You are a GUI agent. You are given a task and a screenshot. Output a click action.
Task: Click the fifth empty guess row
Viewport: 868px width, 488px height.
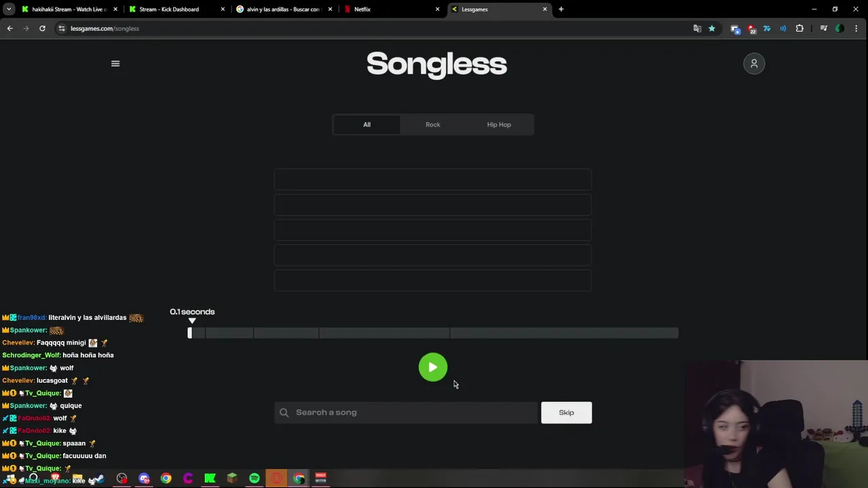pos(433,281)
